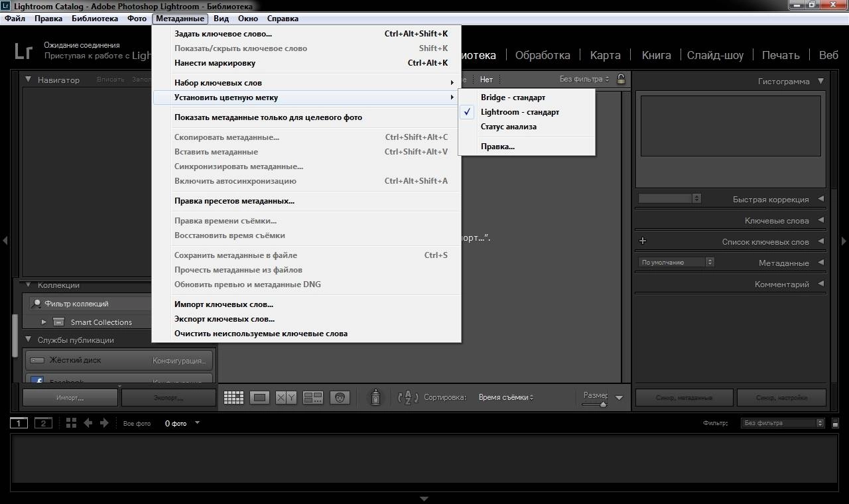Choose Задать ключевое слово menu item
This screenshot has width=849, height=504.
click(x=306, y=34)
